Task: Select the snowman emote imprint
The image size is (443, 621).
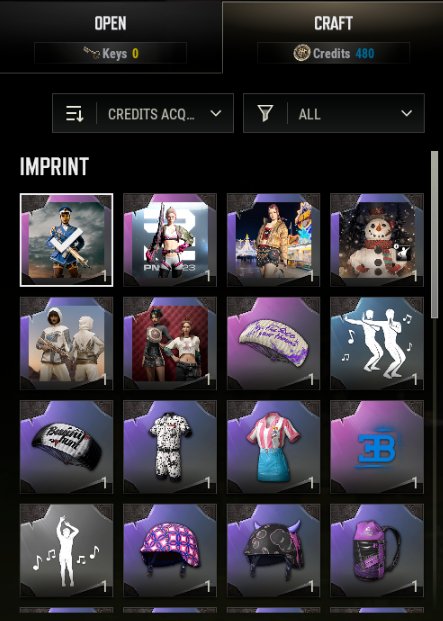Action: (377, 240)
